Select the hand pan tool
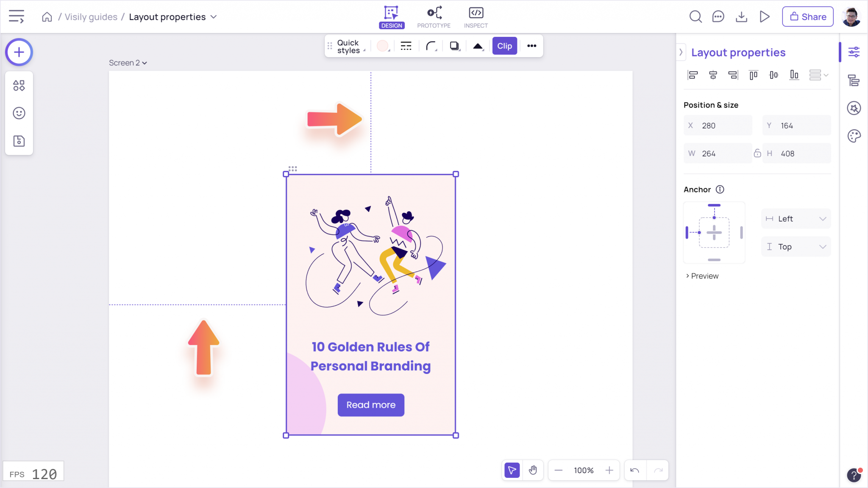868x488 pixels. click(x=533, y=470)
